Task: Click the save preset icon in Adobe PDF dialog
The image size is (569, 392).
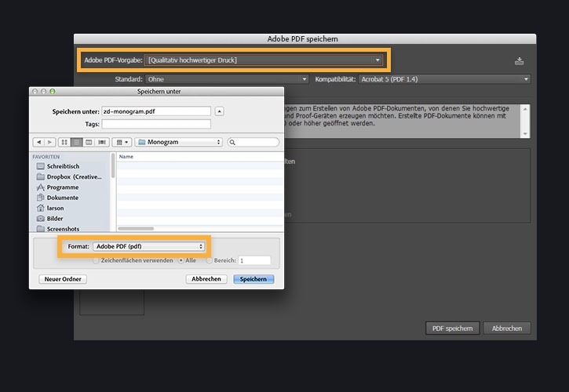Action: pyautogui.click(x=519, y=61)
